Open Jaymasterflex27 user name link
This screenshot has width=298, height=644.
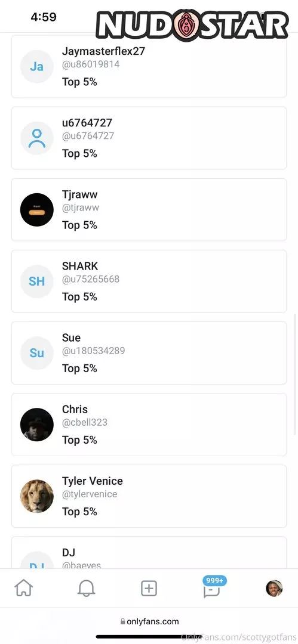click(103, 51)
